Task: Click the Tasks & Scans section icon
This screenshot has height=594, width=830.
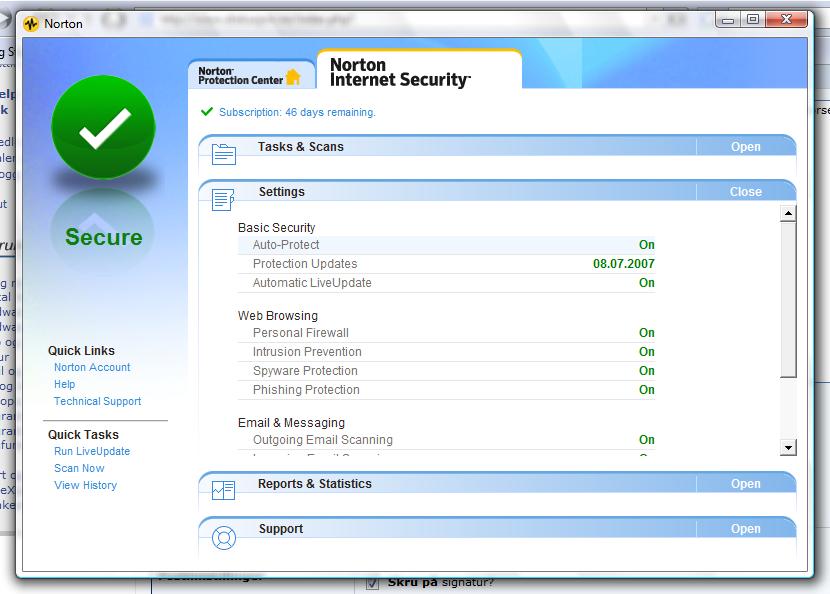Action: coord(223,154)
